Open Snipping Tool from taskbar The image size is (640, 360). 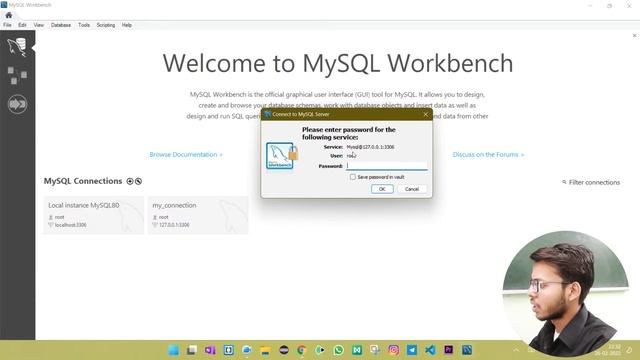coord(375,350)
